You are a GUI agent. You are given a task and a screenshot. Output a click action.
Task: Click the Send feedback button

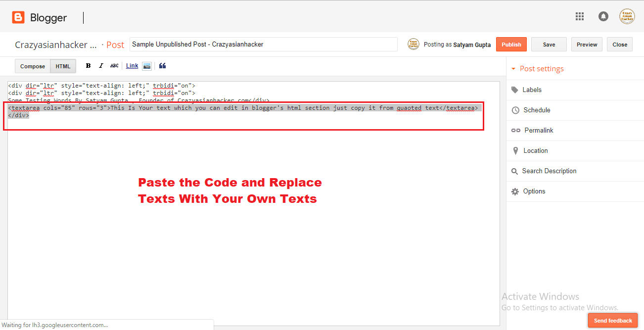point(613,321)
